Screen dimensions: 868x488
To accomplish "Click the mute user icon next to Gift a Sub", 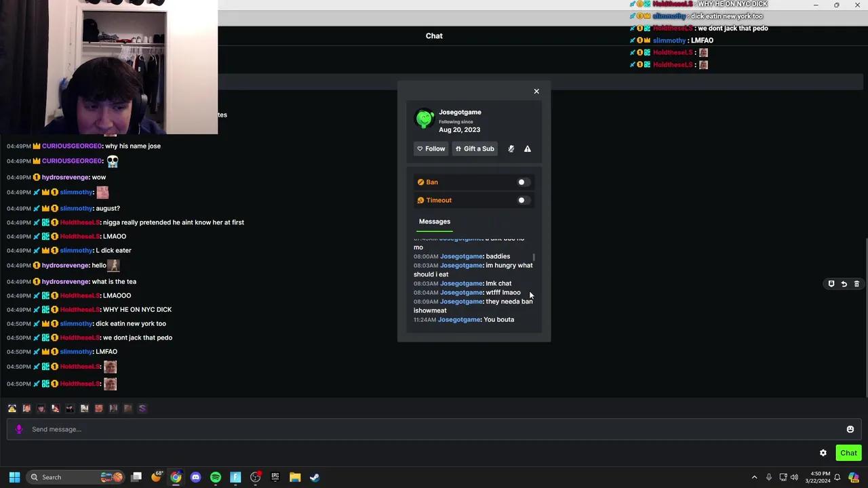I will [511, 148].
